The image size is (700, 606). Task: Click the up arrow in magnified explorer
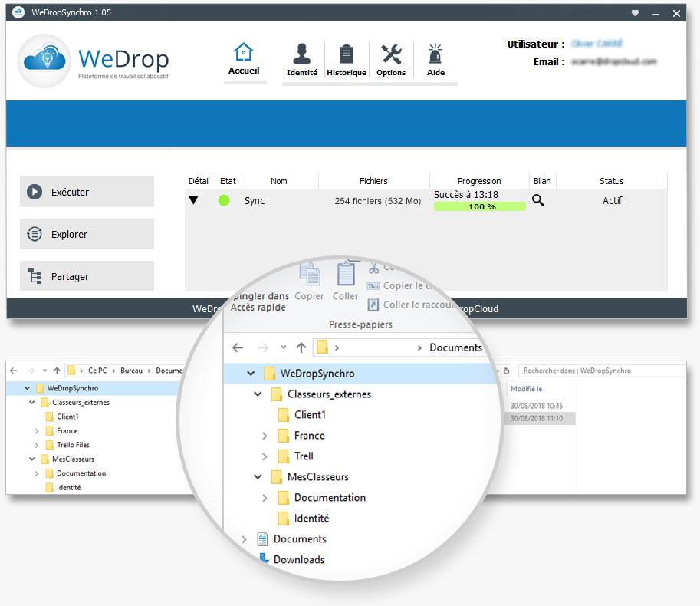tap(301, 347)
